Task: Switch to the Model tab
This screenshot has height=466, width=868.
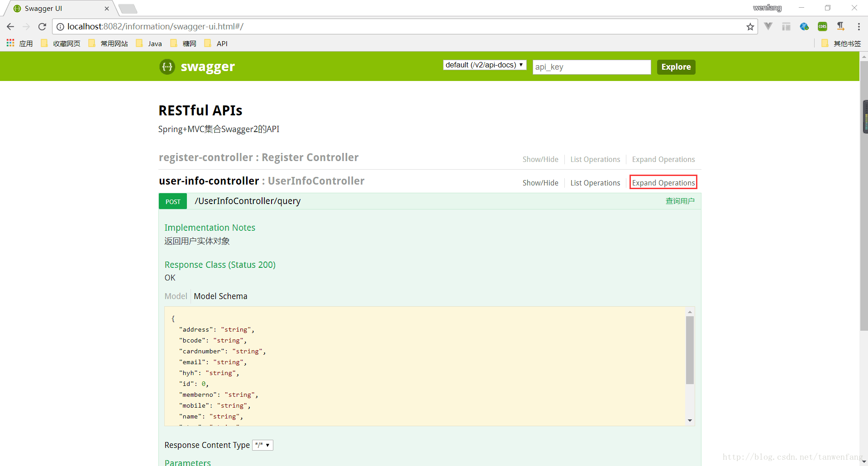Action: pyautogui.click(x=176, y=296)
